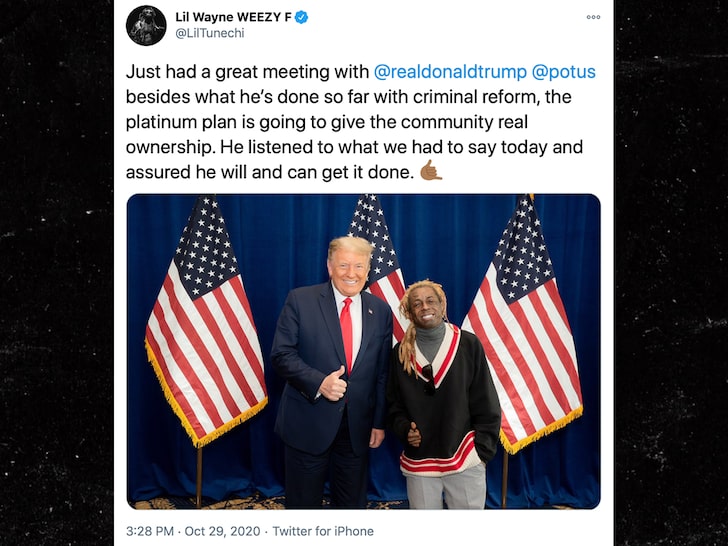The width and height of the screenshot is (728, 546).
Task: Click the Oct 29, 2020 date
Action: pyautogui.click(x=222, y=531)
